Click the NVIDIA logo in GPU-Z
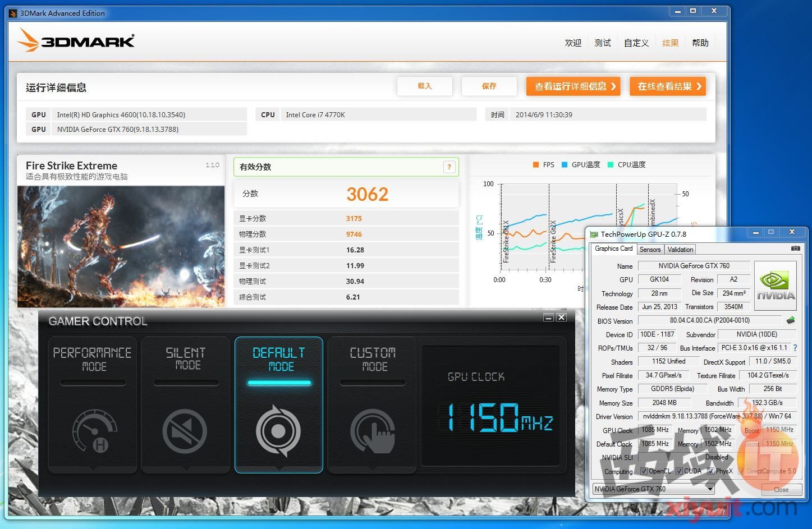The width and height of the screenshot is (812, 529). coord(776,287)
